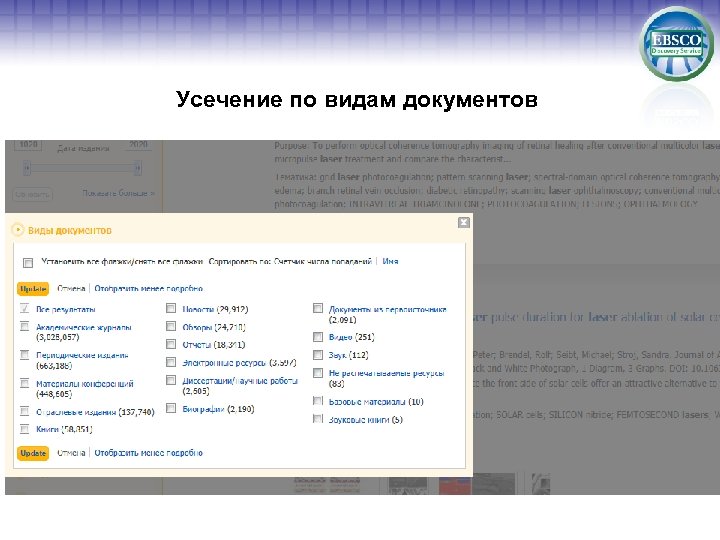
Task: Click top Отобразить менее подробно link
Action: 148,289
